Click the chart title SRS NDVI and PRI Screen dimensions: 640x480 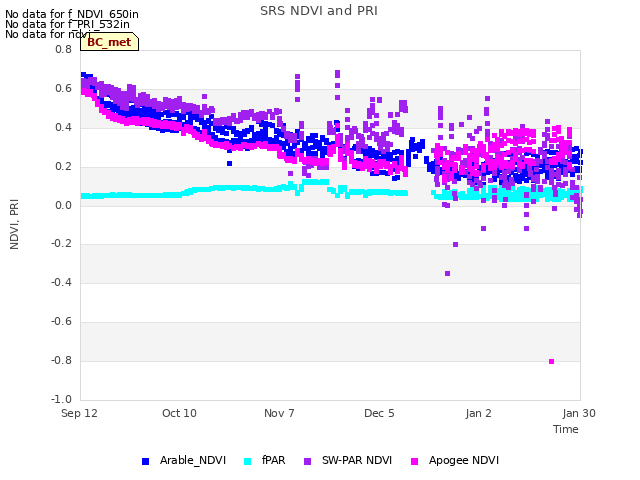coord(319,11)
